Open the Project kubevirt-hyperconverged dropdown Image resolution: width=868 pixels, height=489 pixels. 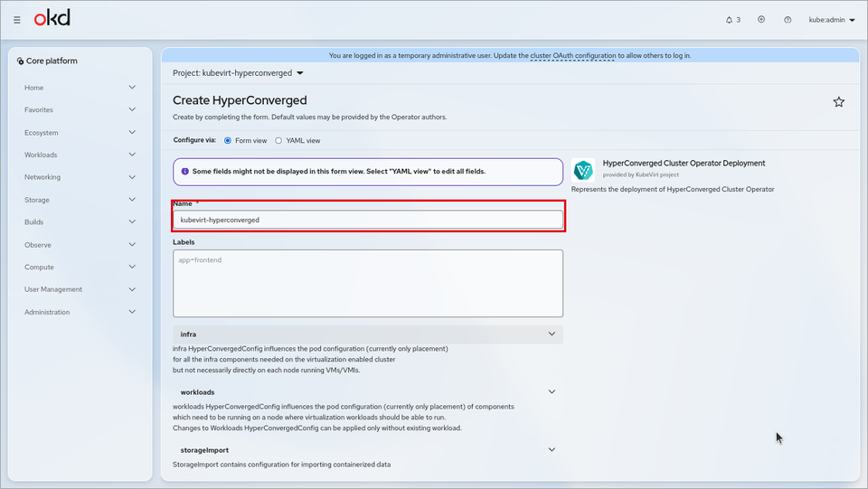pos(238,73)
